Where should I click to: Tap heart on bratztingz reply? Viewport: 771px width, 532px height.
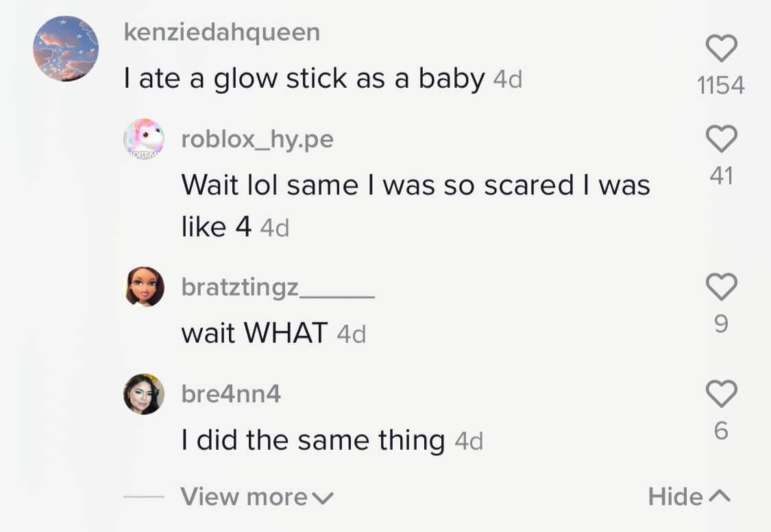pos(722,287)
